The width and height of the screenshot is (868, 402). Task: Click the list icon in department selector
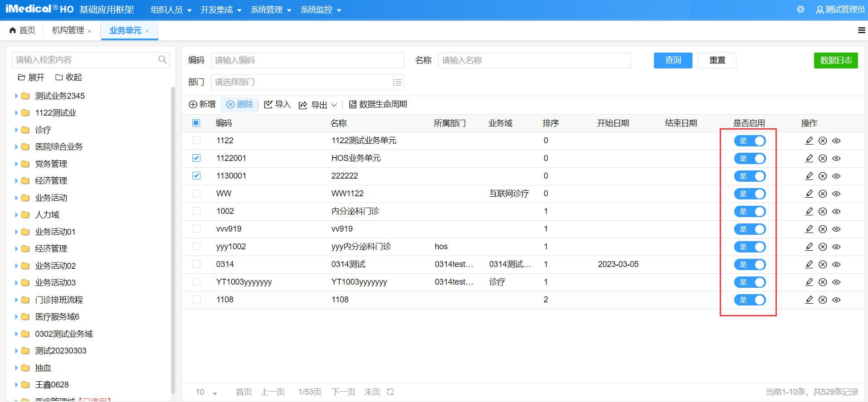(397, 82)
